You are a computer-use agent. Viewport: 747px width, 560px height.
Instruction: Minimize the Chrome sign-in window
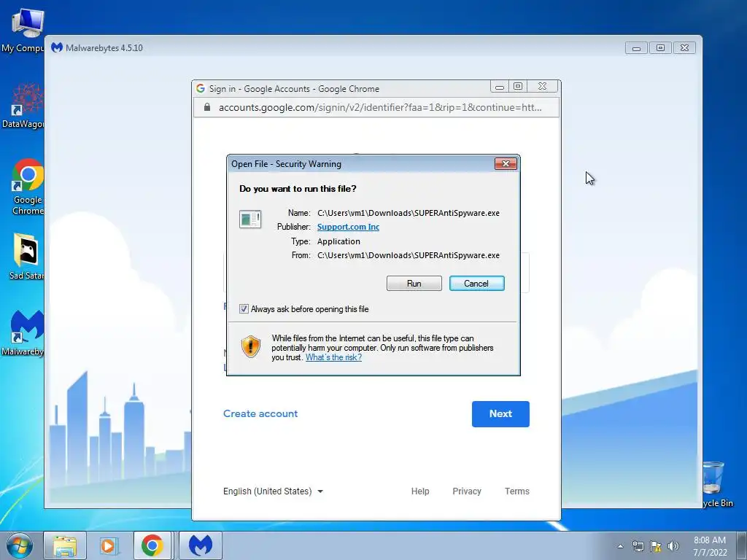pyautogui.click(x=499, y=87)
